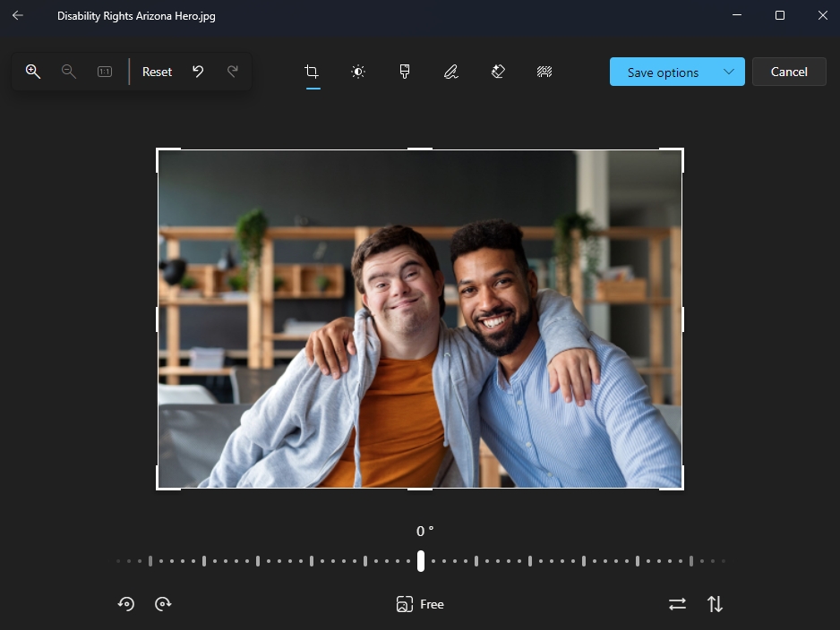The height and width of the screenshot is (630, 840).
Task: Open the Background blur tool
Action: [x=544, y=72]
